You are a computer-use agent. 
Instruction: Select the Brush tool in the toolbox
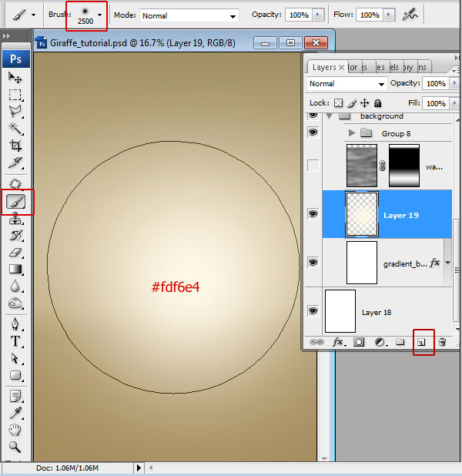coord(15,202)
